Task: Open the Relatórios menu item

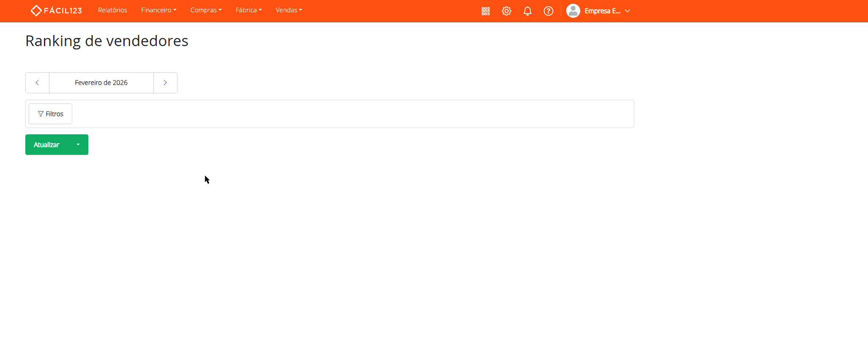Action: coord(112,10)
